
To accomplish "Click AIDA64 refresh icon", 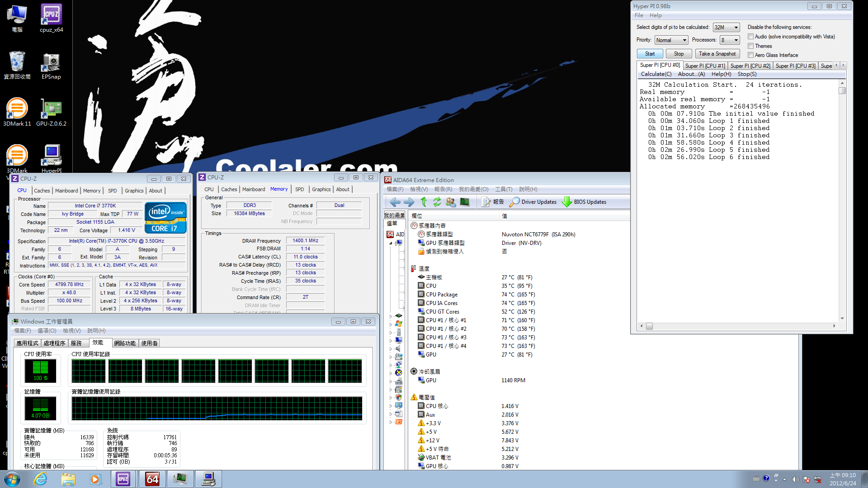I will [x=437, y=202].
